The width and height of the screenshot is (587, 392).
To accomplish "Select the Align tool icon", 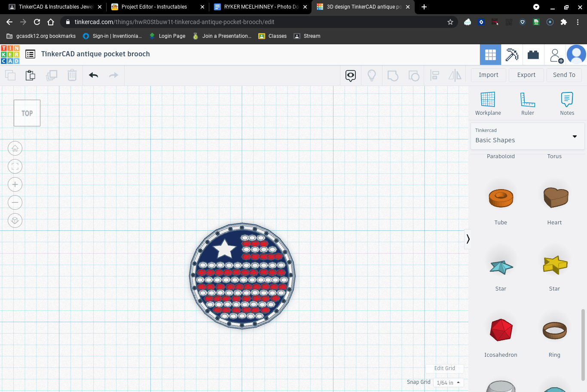I will 434,75.
